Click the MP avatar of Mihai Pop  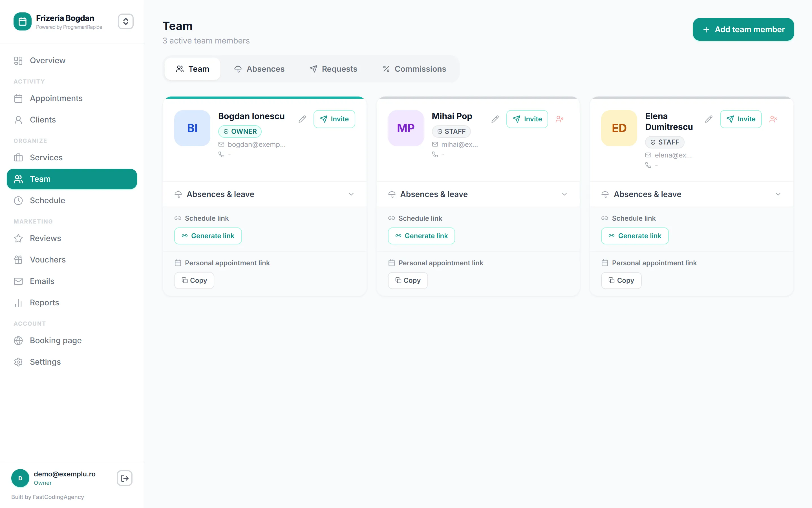[406, 128]
